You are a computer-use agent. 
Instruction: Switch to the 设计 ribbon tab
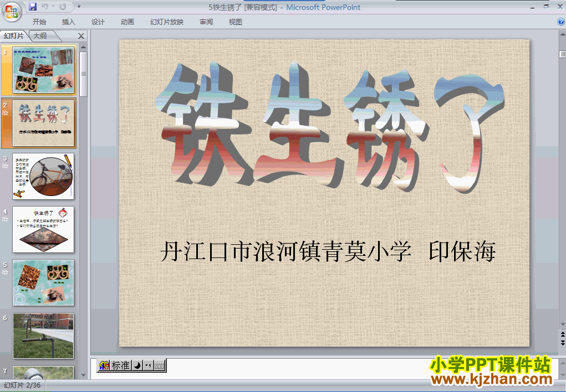coord(98,22)
